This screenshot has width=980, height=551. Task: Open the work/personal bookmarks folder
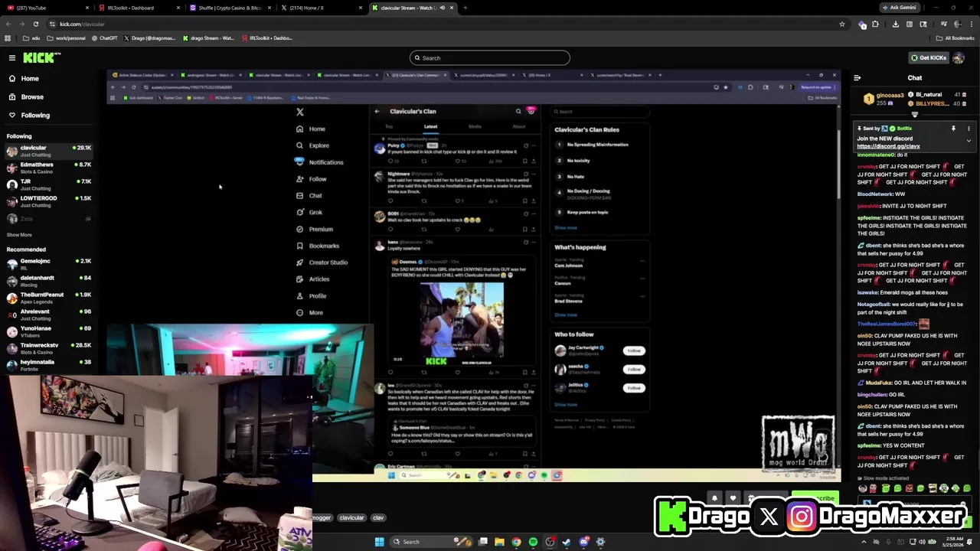(66, 38)
